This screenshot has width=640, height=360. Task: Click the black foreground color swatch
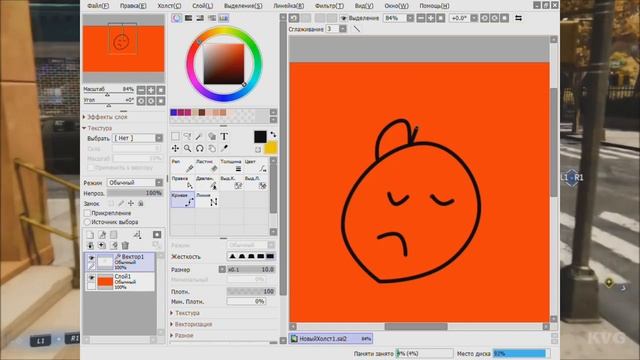(x=260, y=137)
